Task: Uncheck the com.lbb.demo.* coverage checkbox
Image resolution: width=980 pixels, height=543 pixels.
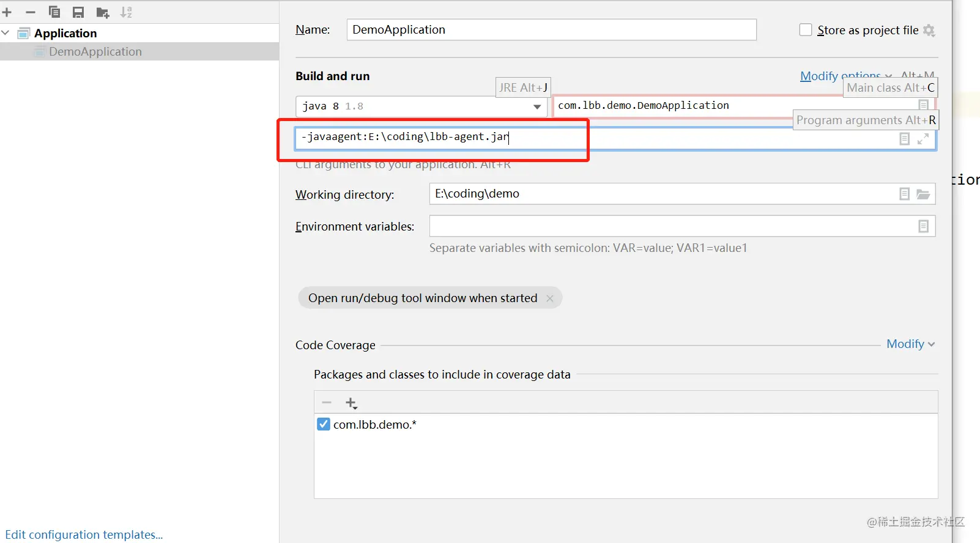Action: 324,424
